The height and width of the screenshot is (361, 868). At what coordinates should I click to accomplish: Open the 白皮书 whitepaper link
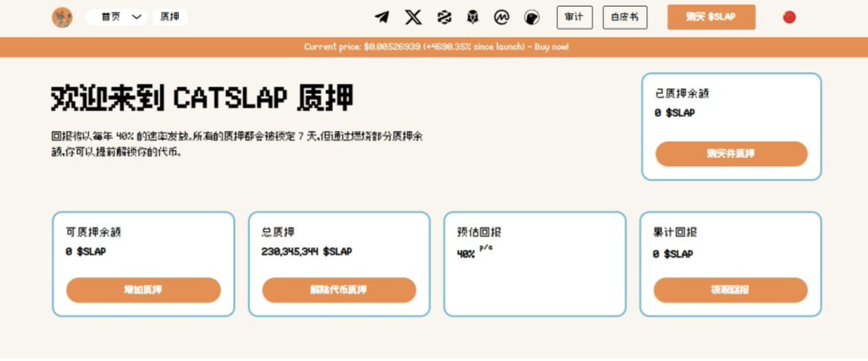pos(624,17)
